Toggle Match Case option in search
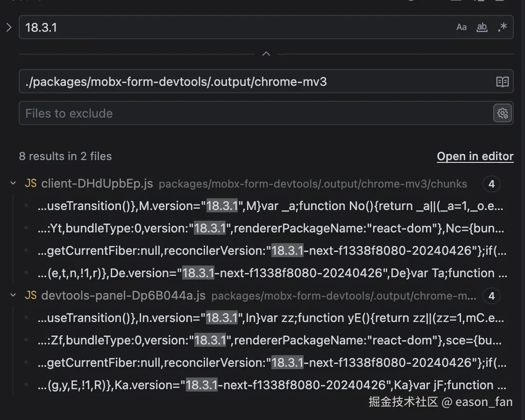The width and height of the screenshot is (525, 420). click(461, 27)
